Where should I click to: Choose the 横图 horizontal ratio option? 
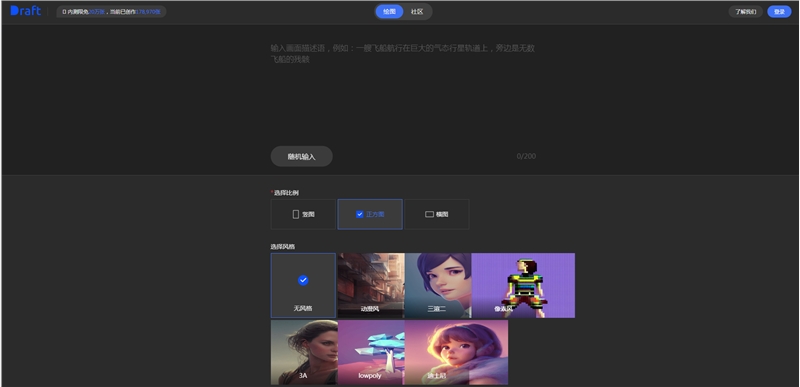(437, 214)
